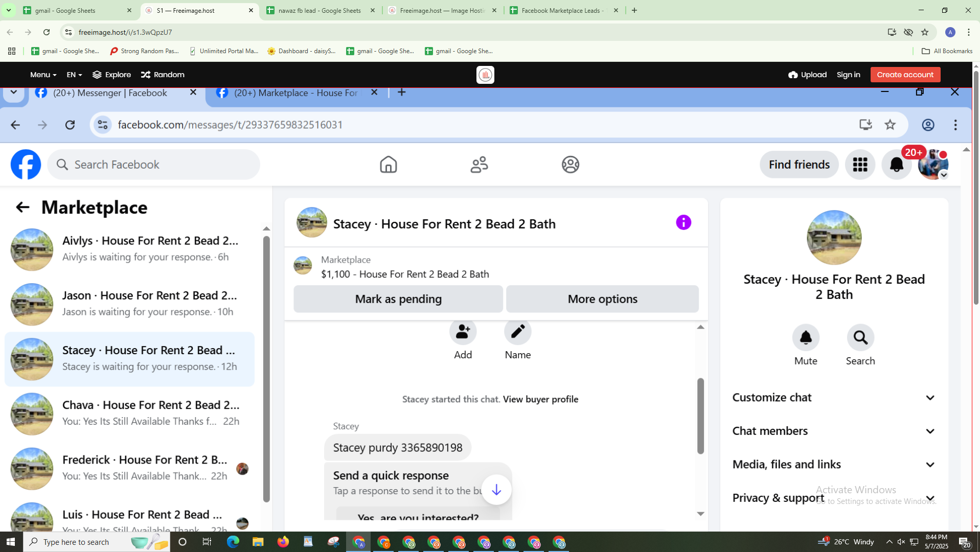
Task: Click the Chrome profile avatar A
Action: pyautogui.click(x=950, y=32)
